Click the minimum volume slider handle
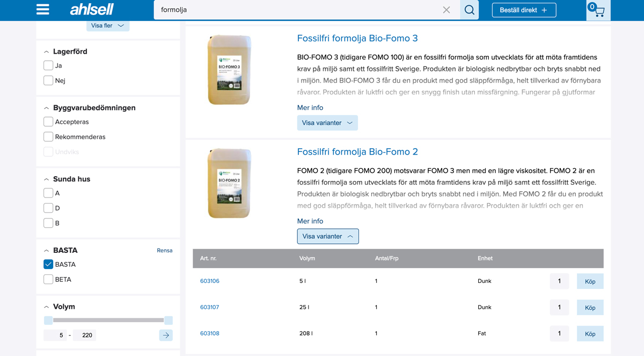644x356 pixels. click(x=48, y=321)
